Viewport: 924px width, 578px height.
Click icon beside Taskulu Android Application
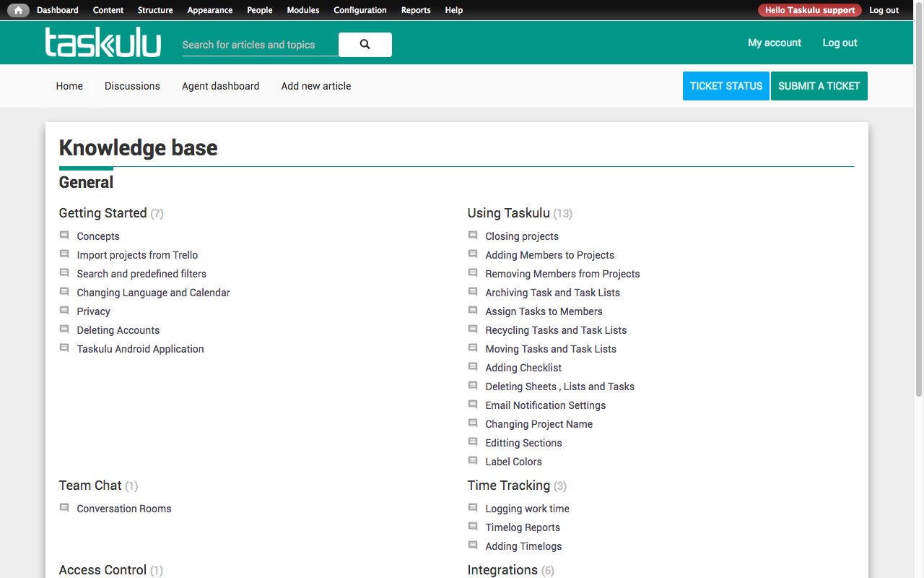pyautogui.click(x=64, y=348)
